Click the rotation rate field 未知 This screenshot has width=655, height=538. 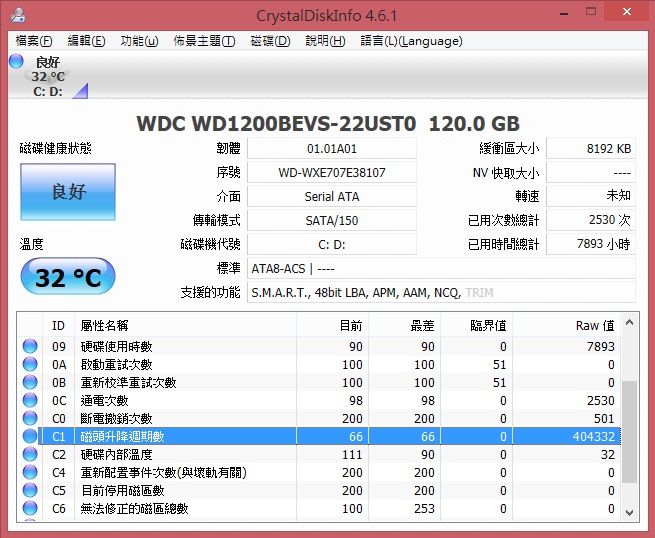[x=591, y=196]
